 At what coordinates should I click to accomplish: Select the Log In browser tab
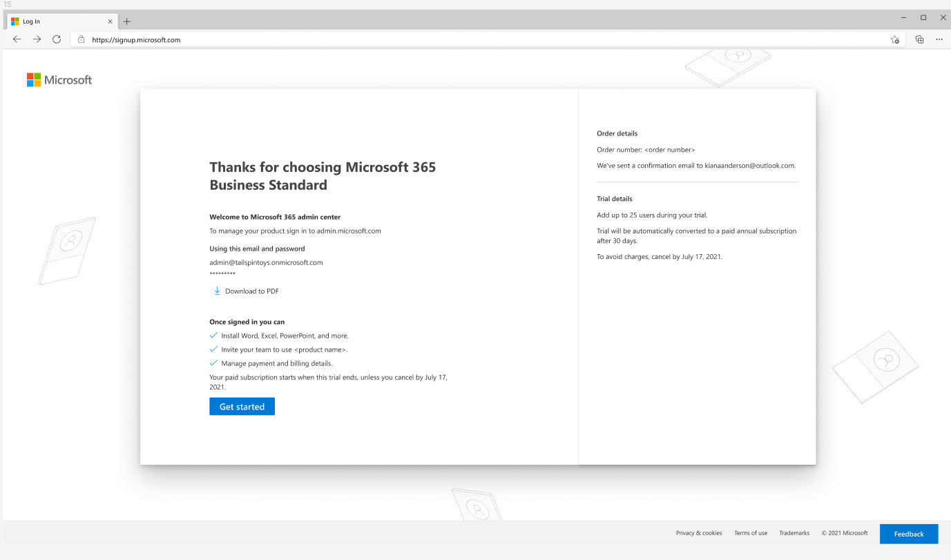coord(61,21)
